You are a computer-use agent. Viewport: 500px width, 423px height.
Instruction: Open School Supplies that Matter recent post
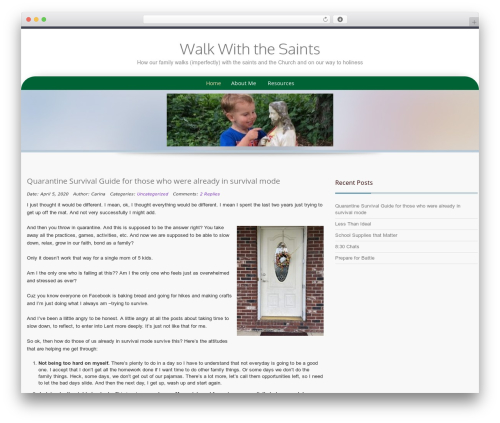coord(366,235)
